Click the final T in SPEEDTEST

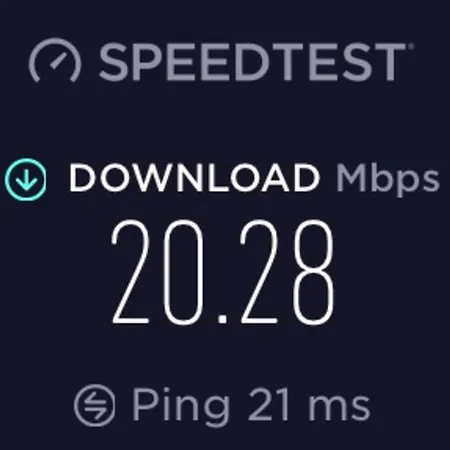(388, 62)
